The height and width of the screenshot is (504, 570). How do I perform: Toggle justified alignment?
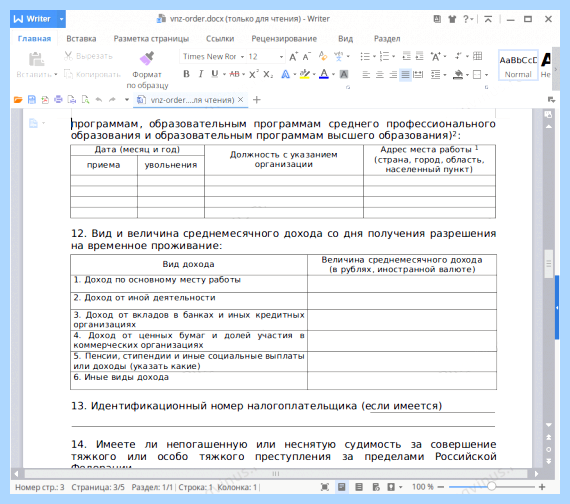click(405, 75)
